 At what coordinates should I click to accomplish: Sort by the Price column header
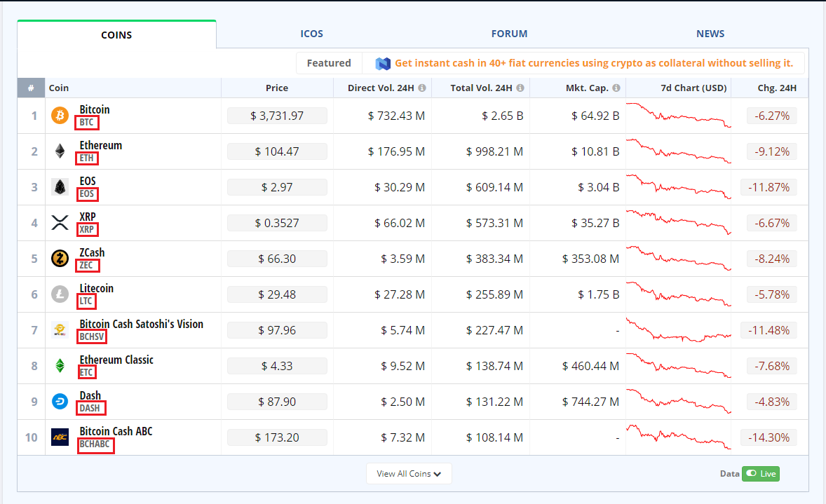pyautogui.click(x=277, y=88)
